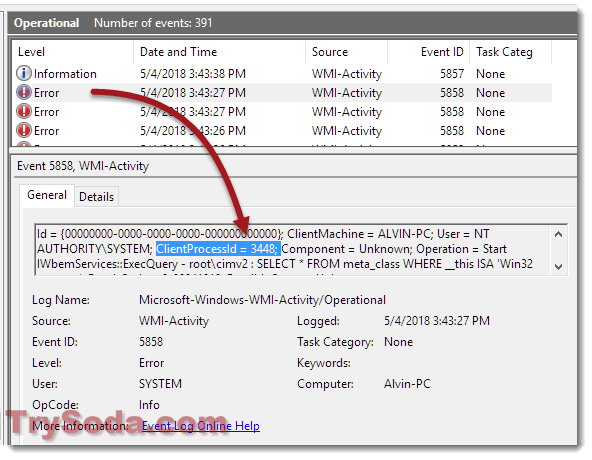
Task: Select the Information event at 3:43:38 PM
Action: (x=282, y=74)
